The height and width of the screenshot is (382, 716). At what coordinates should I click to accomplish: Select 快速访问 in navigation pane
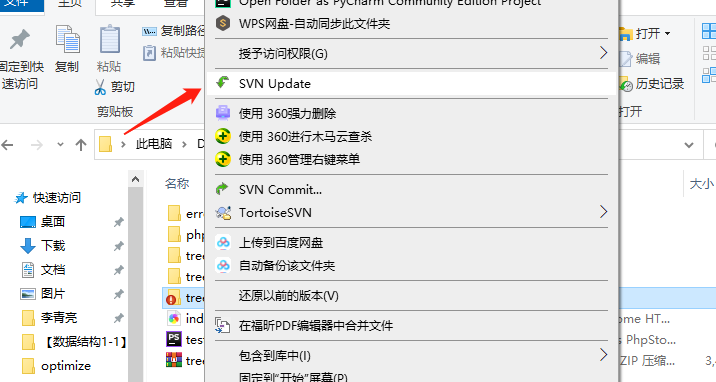point(47,198)
